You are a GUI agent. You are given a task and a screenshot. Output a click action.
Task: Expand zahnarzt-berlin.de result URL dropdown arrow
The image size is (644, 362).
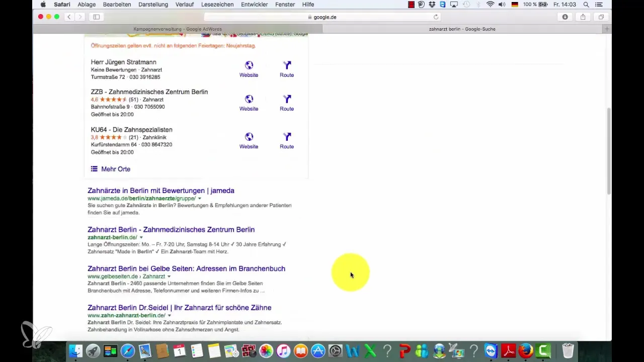pos(141,237)
